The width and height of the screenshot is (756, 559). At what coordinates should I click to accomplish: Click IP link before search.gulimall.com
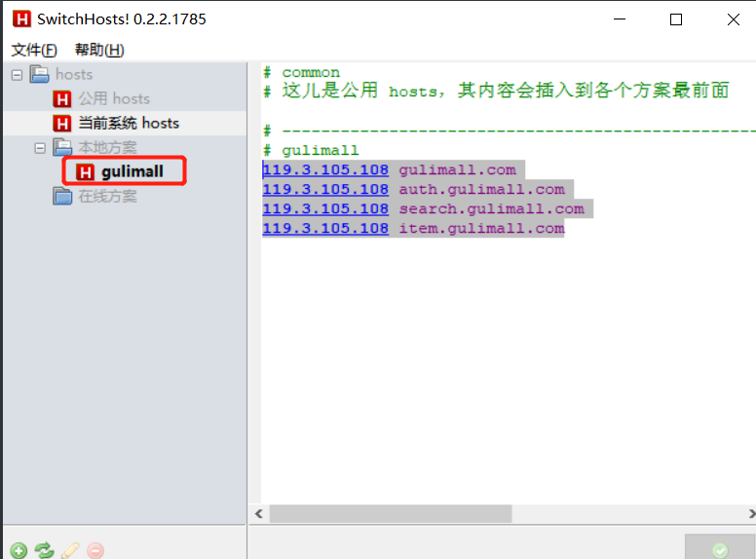[x=325, y=208]
